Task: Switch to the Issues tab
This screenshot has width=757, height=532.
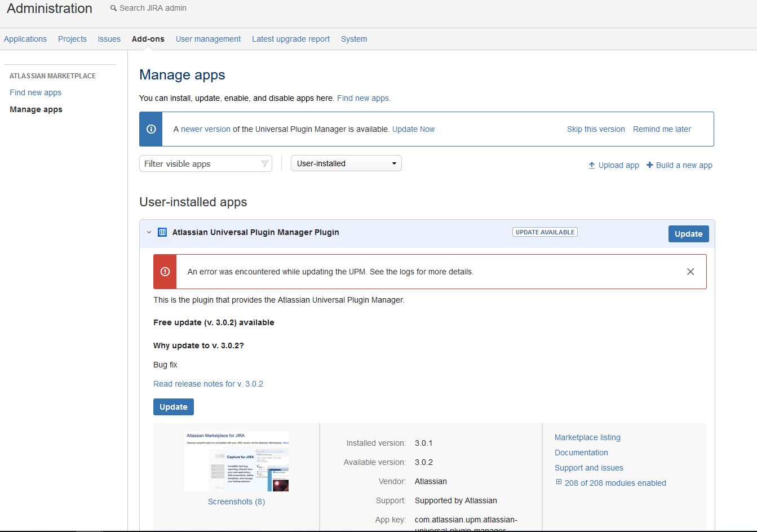Action: (109, 39)
